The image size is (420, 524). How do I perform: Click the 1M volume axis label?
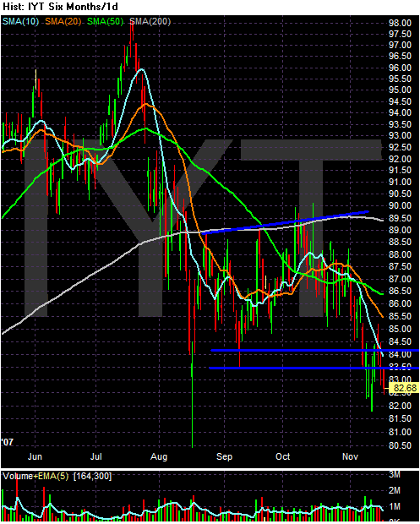[395, 506]
